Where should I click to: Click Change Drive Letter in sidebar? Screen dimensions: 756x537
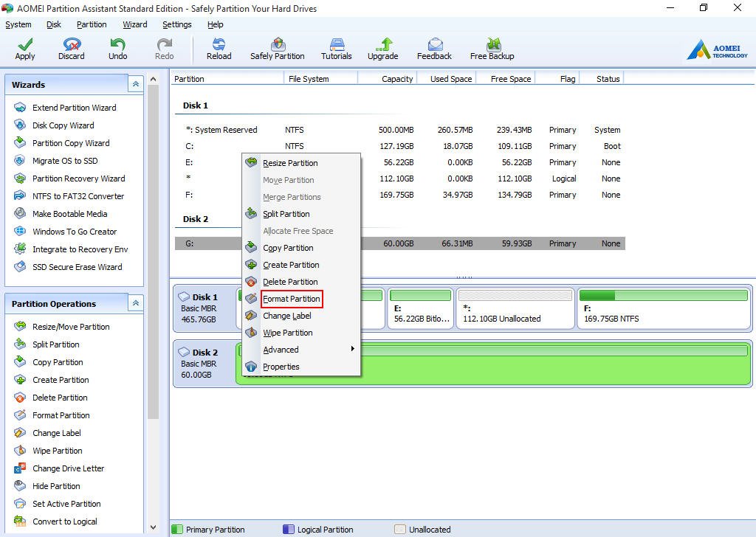click(68, 468)
